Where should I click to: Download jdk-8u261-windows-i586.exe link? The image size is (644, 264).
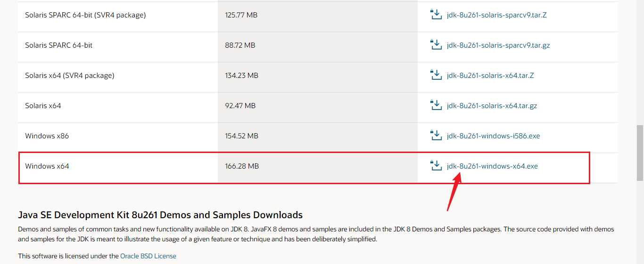coord(493,136)
